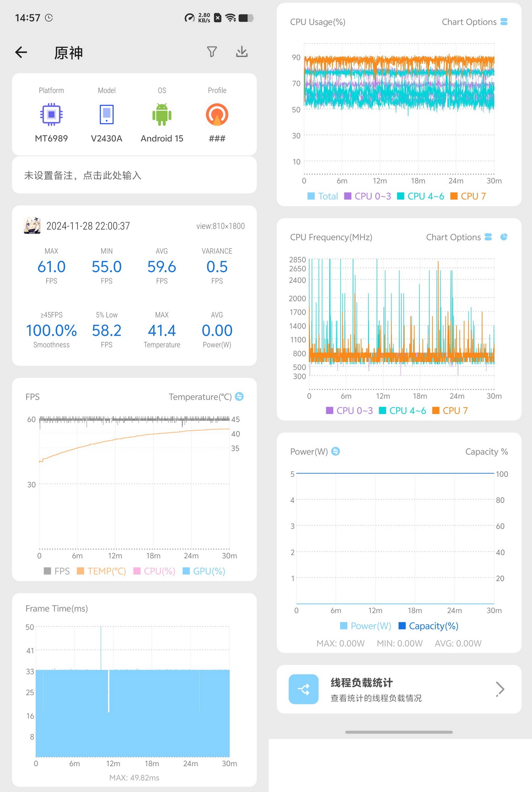Screen dimensions: 532x792
Task: Tap the MAX: 49.82ms frame time label
Action: (134, 778)
